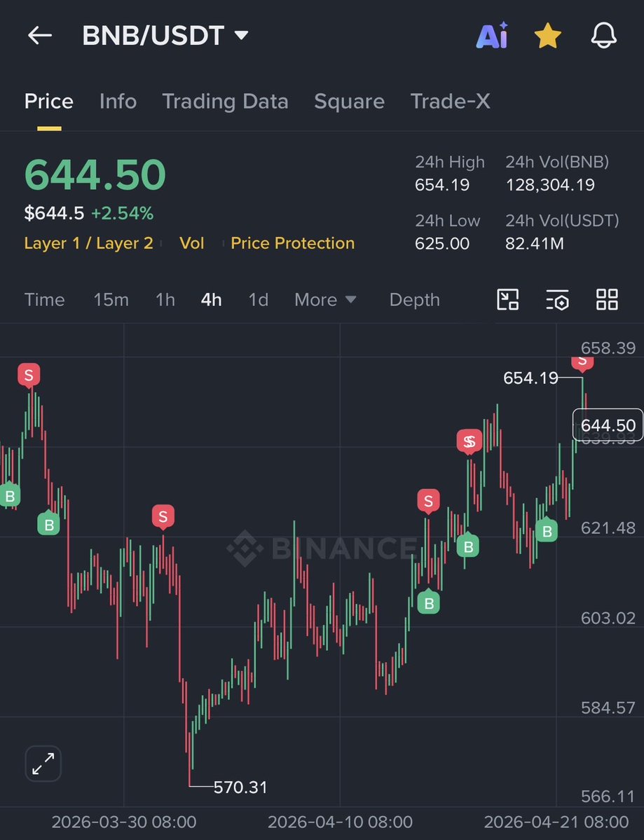This screenshot has height=840, width=644.
Task: Open the chart picture-in-picture icon
Action: click(507, 299)
